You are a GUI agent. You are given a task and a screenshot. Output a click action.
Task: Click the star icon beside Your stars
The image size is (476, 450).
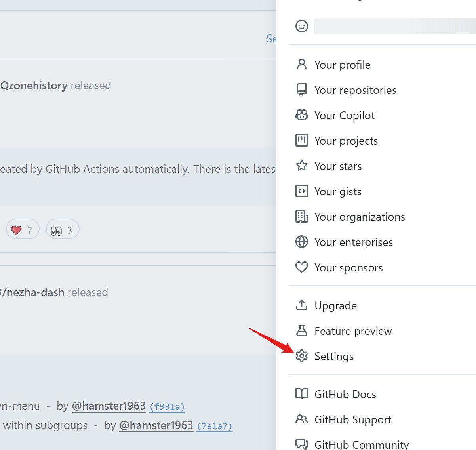pyautogui.click(x=302, y=166)
